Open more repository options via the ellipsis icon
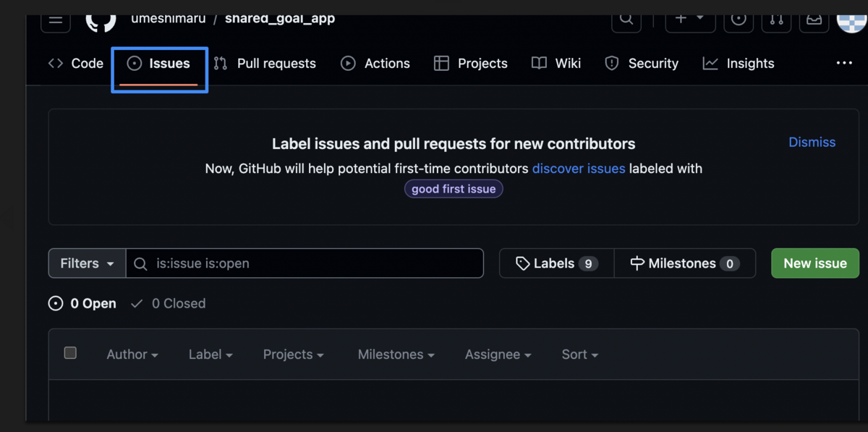This screenshot has width=868, height=432. pyautogui.click(x=844, y=63)
